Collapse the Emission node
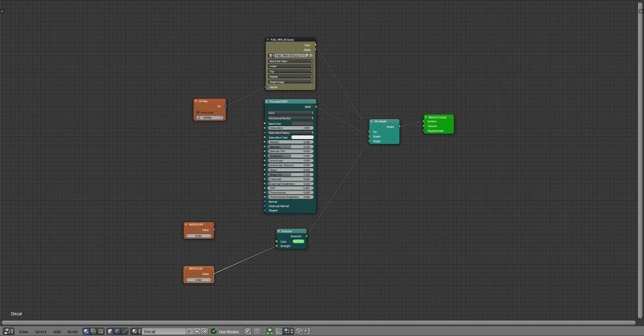This screenshot has height=336, width=644. click(x=279, y=231)
